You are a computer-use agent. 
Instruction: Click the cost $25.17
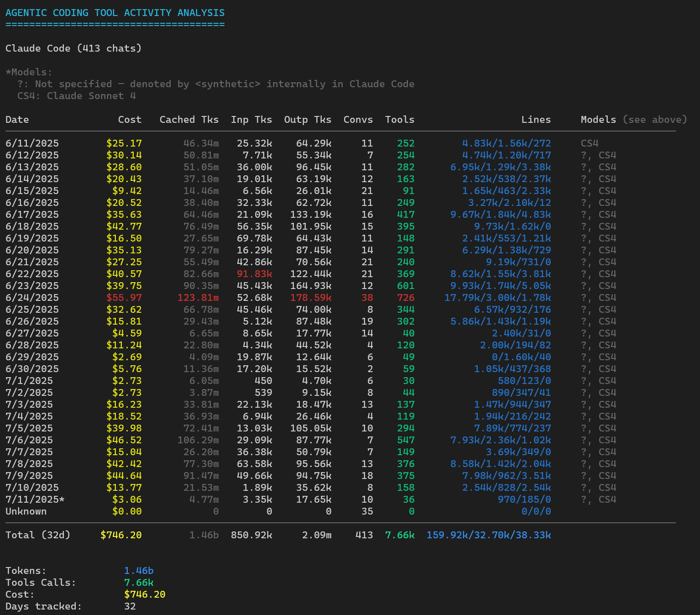[124, 143]
